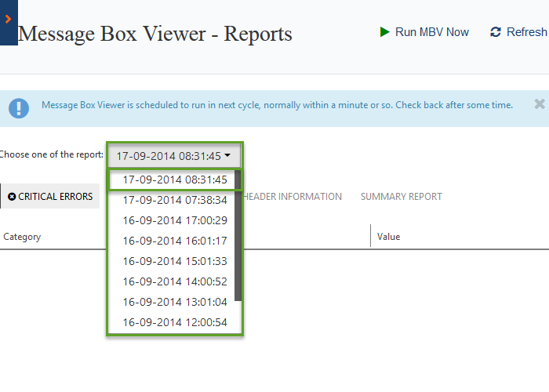Click the Value column header
549x392 pixels.
click(390, 237)
